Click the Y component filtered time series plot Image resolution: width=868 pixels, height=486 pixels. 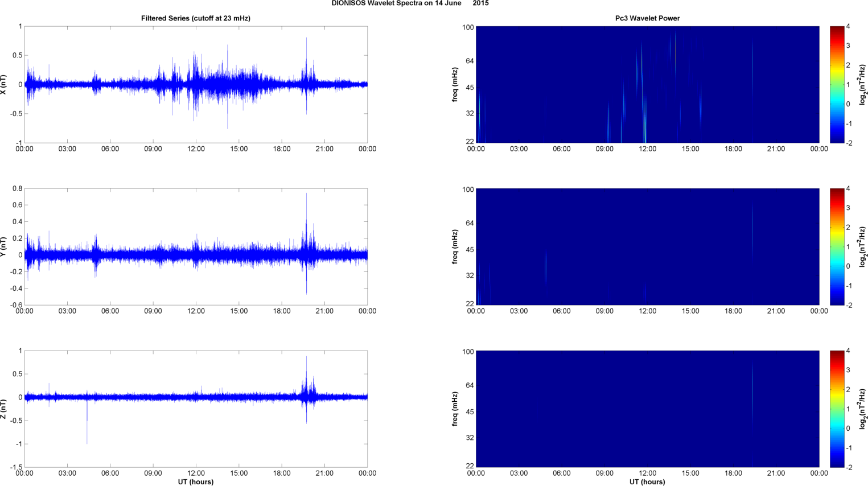click(196, 247)
